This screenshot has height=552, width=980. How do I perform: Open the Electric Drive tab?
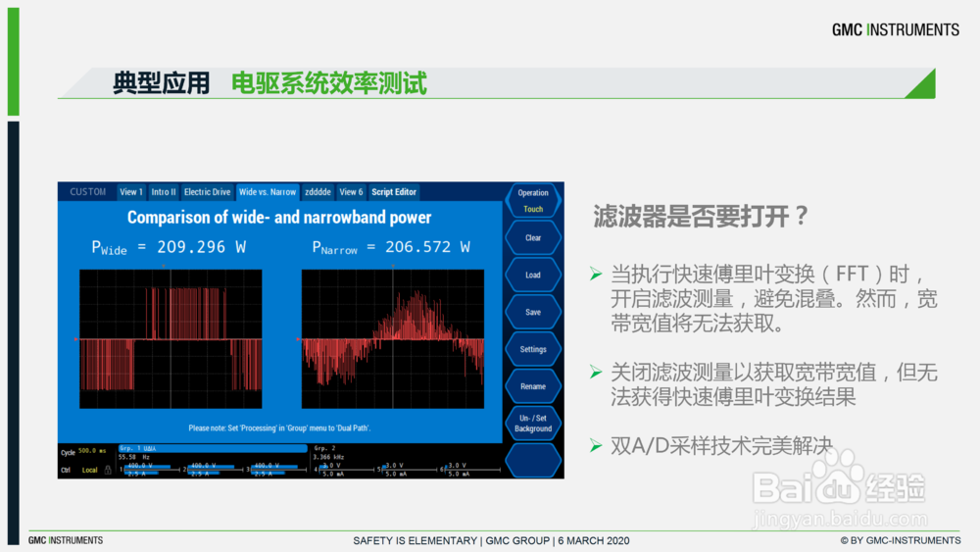click(208, 192)
